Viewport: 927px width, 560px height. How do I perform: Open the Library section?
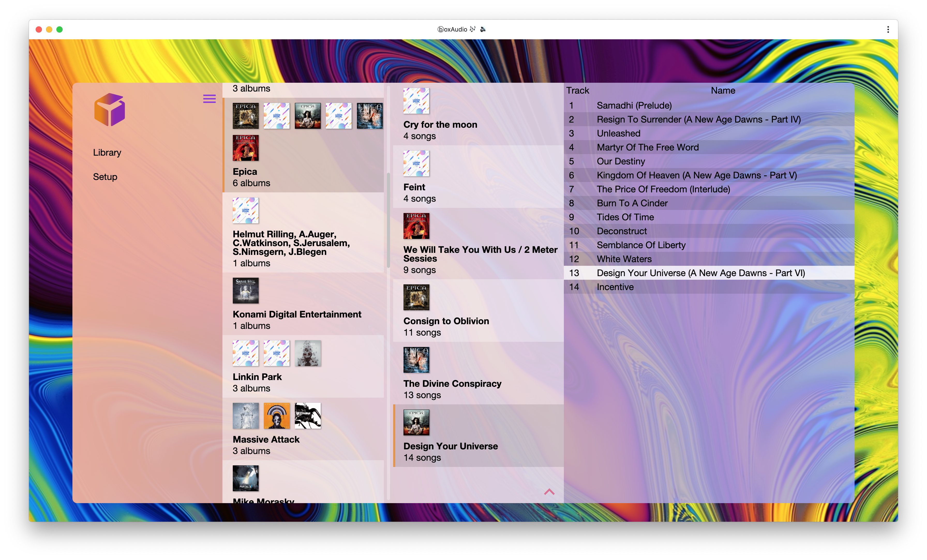107,152
